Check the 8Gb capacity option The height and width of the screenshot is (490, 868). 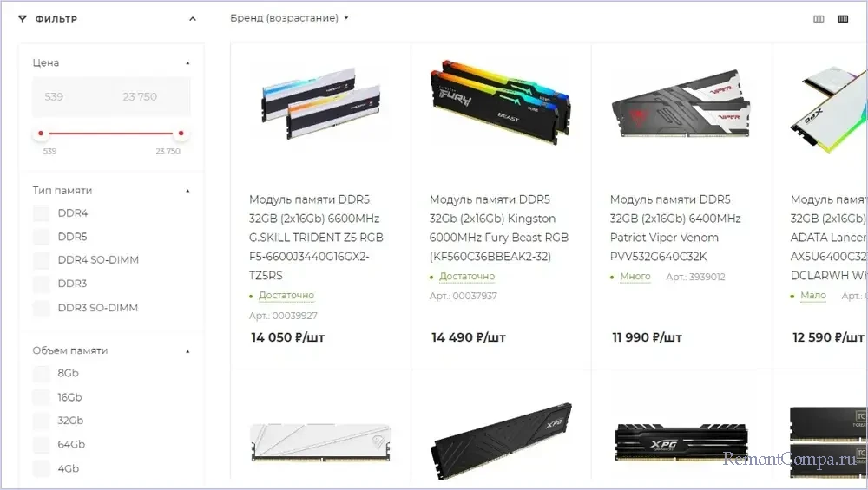[x=41, y=373]
